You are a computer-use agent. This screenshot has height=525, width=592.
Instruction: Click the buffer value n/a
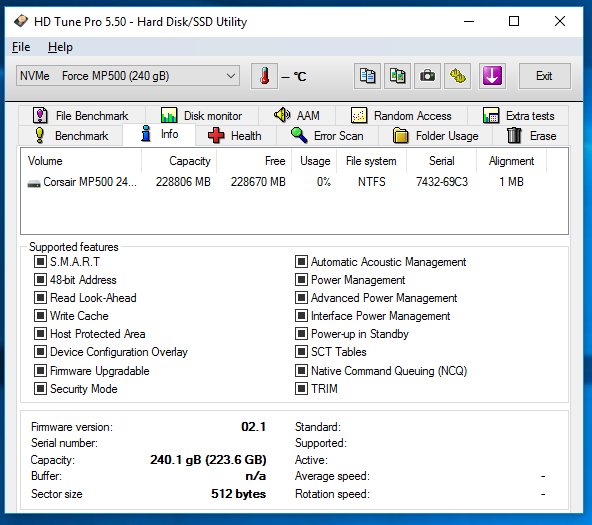[x=256, y=476]
